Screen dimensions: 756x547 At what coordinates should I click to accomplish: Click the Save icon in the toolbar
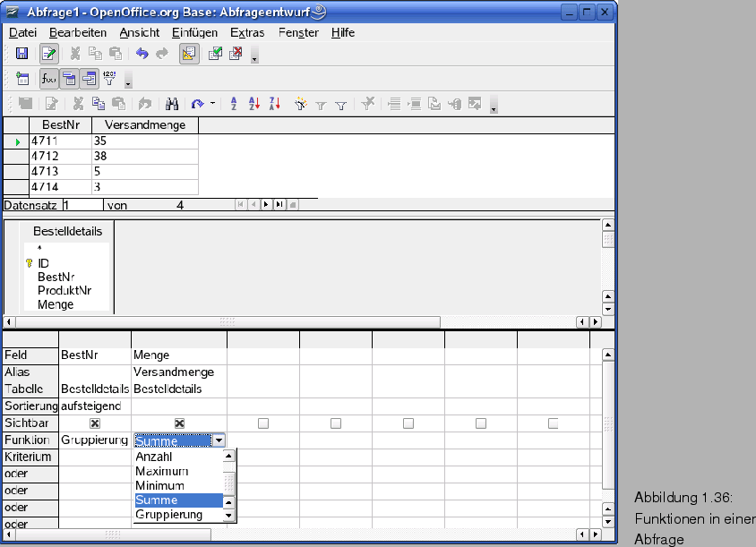point(21,54)
